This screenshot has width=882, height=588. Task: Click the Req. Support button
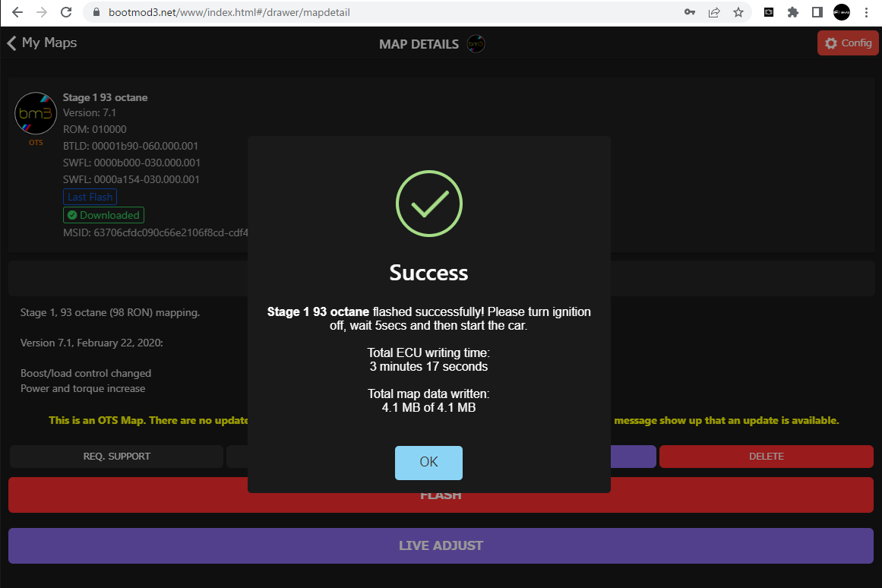point(116,457)
